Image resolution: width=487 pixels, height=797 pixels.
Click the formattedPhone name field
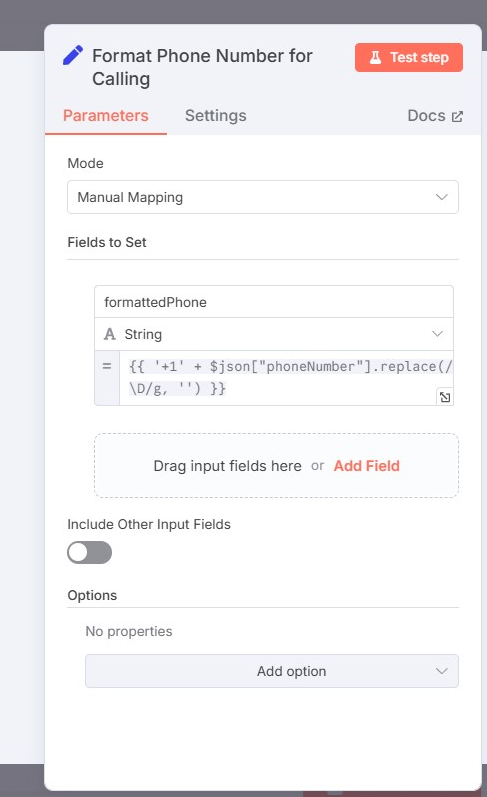(274, 302)
